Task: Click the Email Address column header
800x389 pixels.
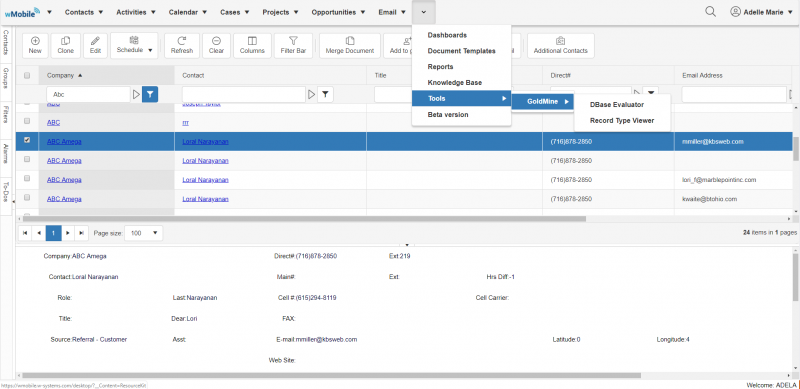Action: [x=702, y=75]
